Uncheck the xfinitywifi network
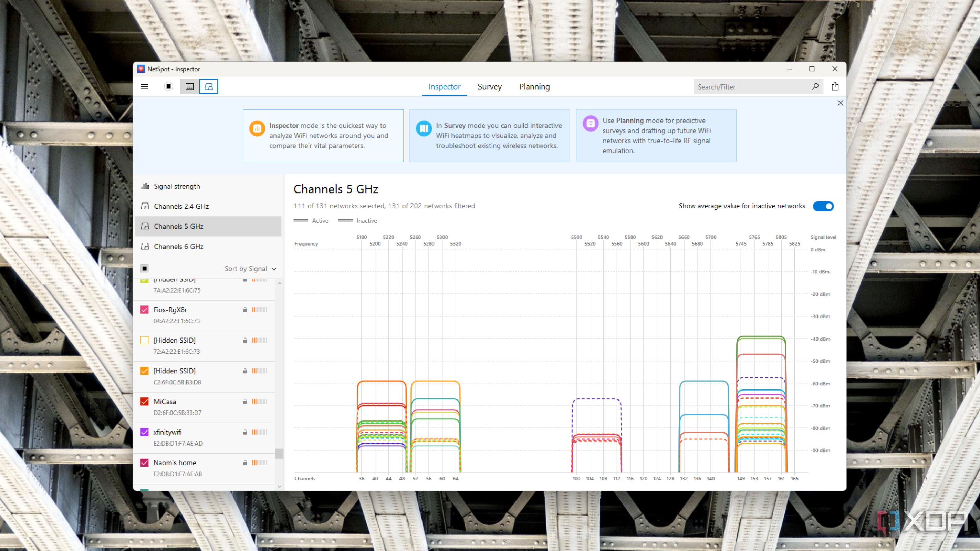Screen dimensions: 980x551 point(145,432)
